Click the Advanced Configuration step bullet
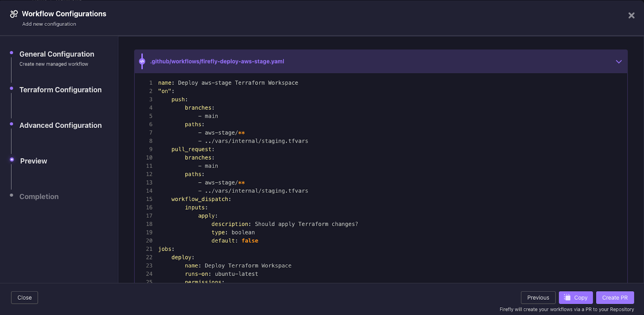Screen dimensions: 644x315 [x=11, y=124]
